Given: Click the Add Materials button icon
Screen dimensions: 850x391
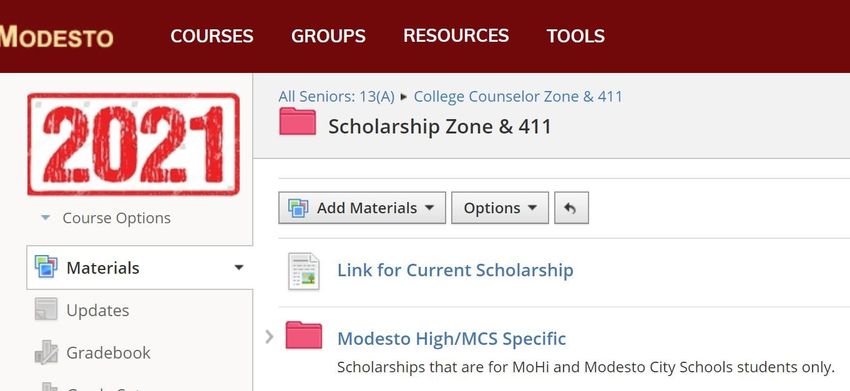Looking at the screenshot, I should tap(298, 208).
